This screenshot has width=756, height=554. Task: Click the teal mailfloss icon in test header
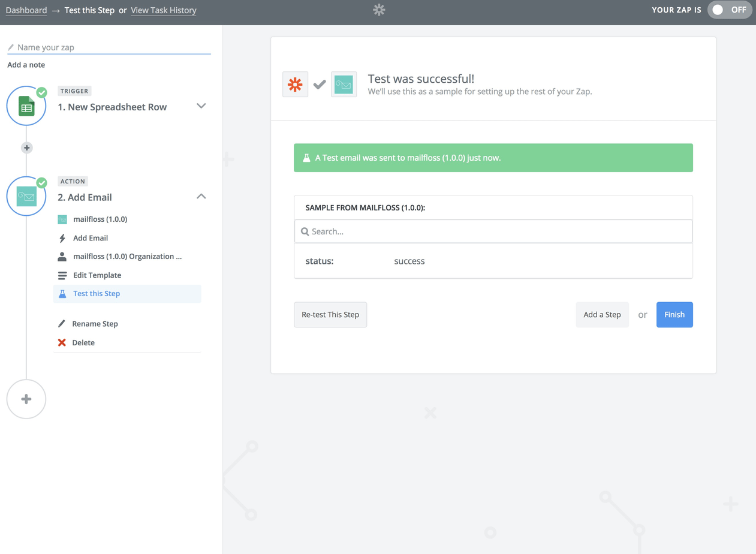click(344, 85)
